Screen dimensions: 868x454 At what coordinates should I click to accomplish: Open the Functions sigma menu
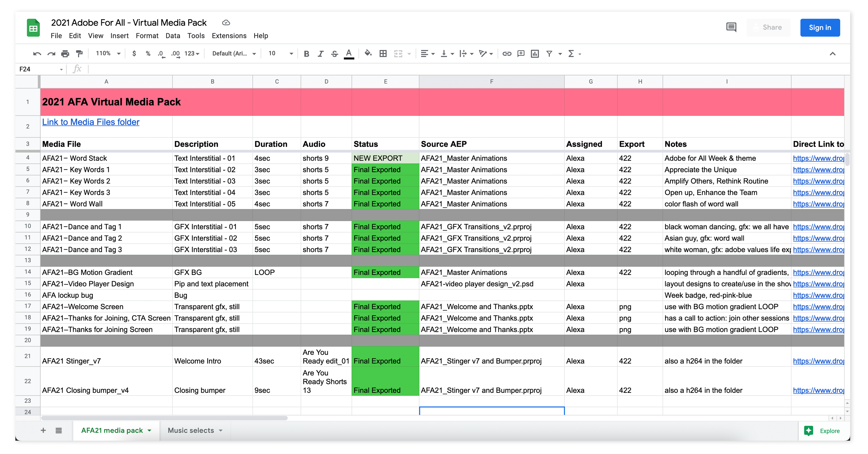(x=571, y=54)
